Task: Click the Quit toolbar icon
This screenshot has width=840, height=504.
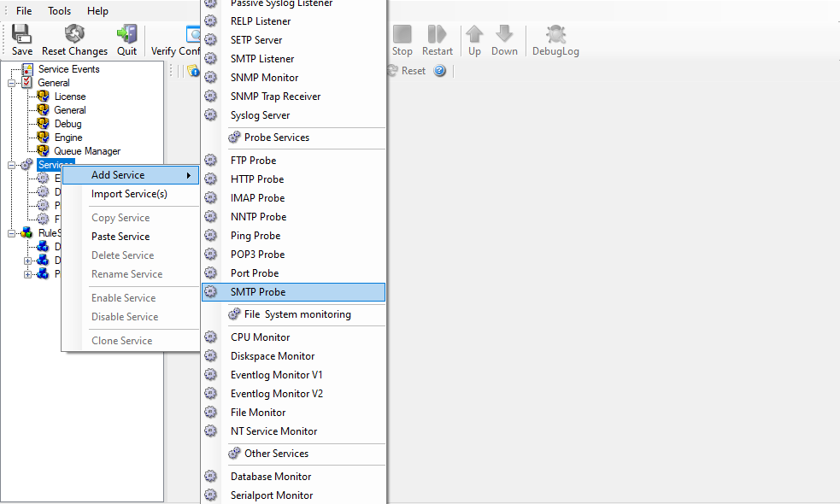Action: 126,34
